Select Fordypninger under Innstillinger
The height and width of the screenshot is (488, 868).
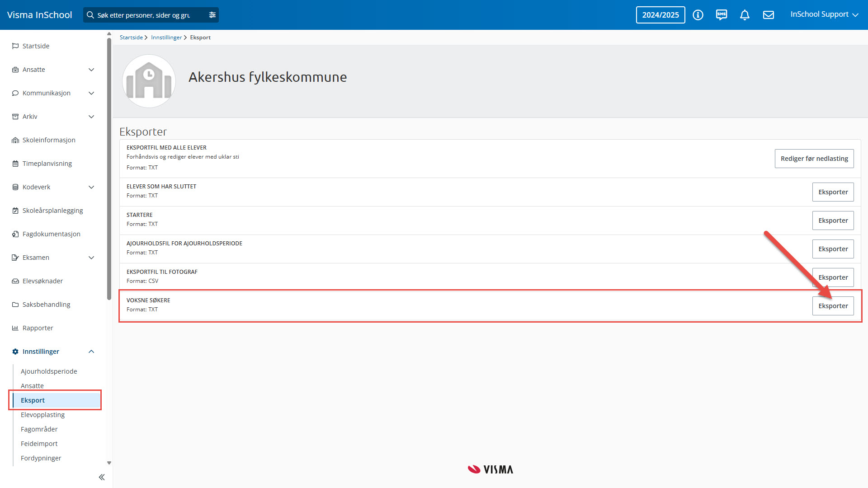[41, 458]
